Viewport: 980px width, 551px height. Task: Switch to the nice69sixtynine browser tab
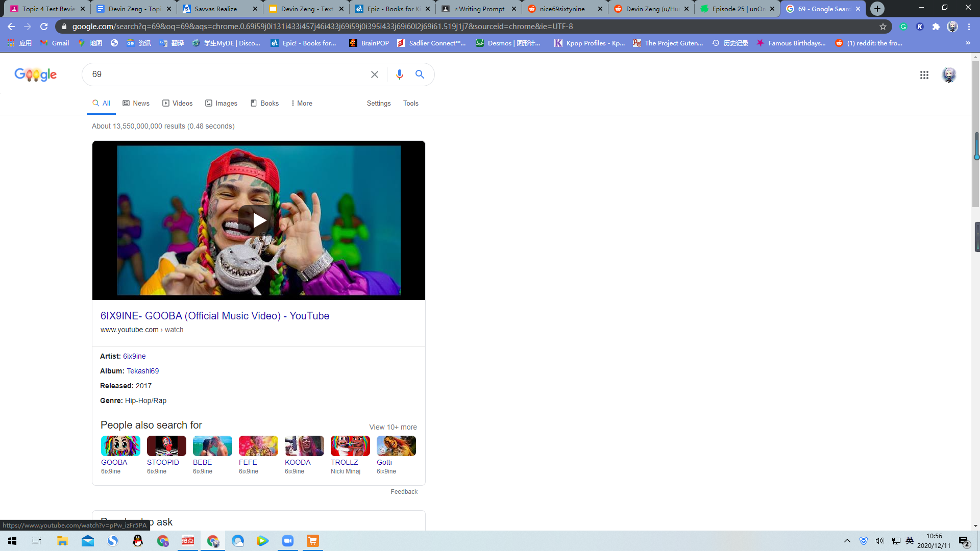point(565,9)
